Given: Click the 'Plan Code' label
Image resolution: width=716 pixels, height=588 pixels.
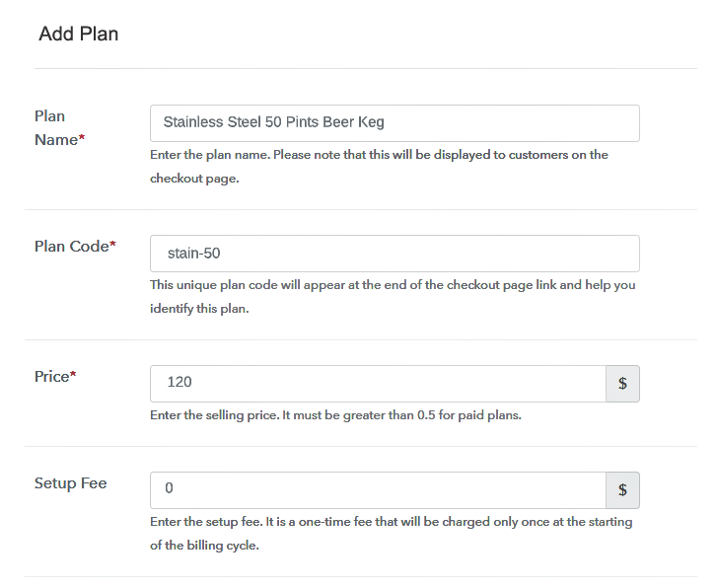Looking at the screenshot, I should coord(70,247).
